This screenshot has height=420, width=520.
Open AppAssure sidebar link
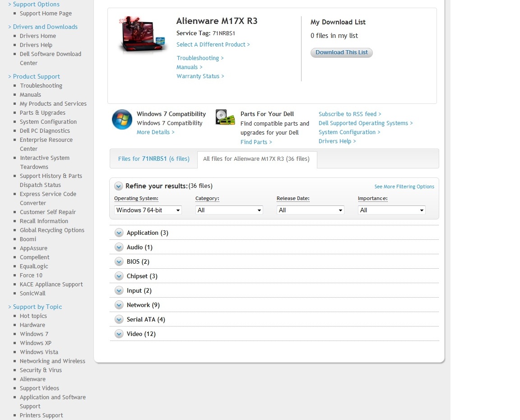point(33,248)
